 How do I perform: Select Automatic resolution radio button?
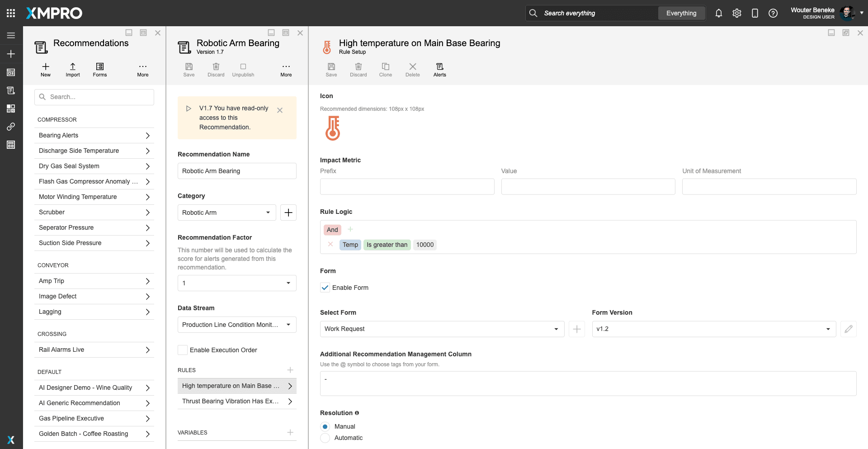pos(325,438)
